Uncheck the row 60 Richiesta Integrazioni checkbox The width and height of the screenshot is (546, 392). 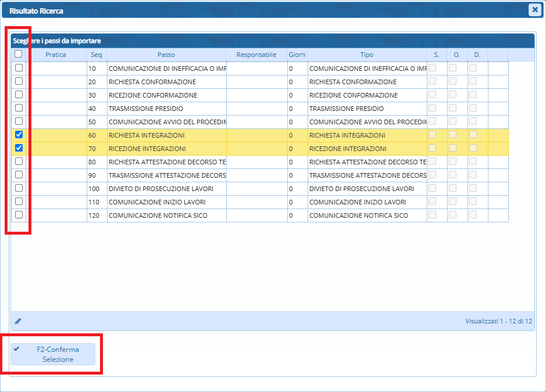tap(19, 135)
